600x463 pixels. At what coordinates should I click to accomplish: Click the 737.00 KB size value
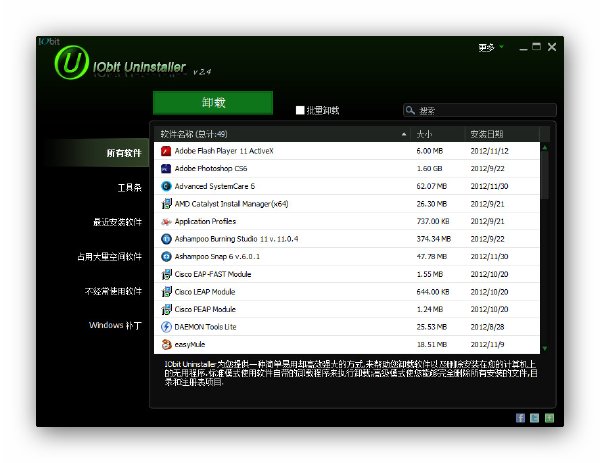(x=433, y=221)
